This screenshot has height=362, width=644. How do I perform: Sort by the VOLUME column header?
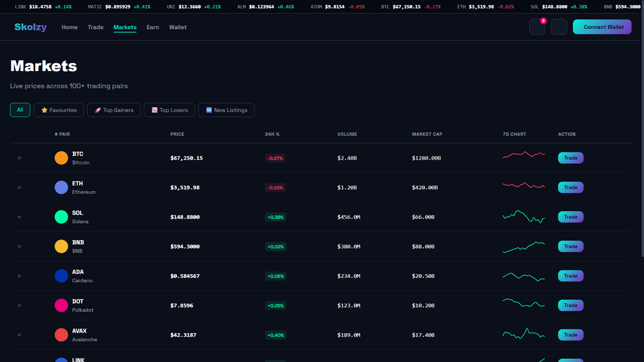pyautogui.click(x=347, y=134)
